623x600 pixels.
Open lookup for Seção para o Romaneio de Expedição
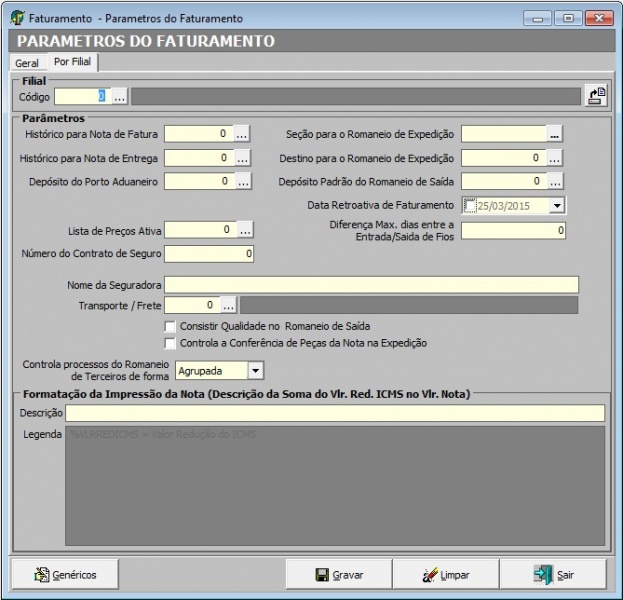point(555,133)
